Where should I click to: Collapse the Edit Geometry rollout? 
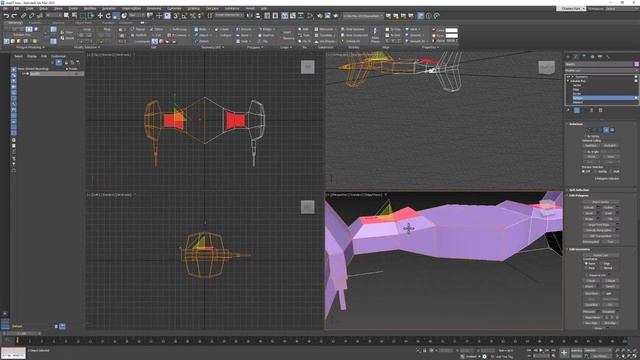[580, 249]
